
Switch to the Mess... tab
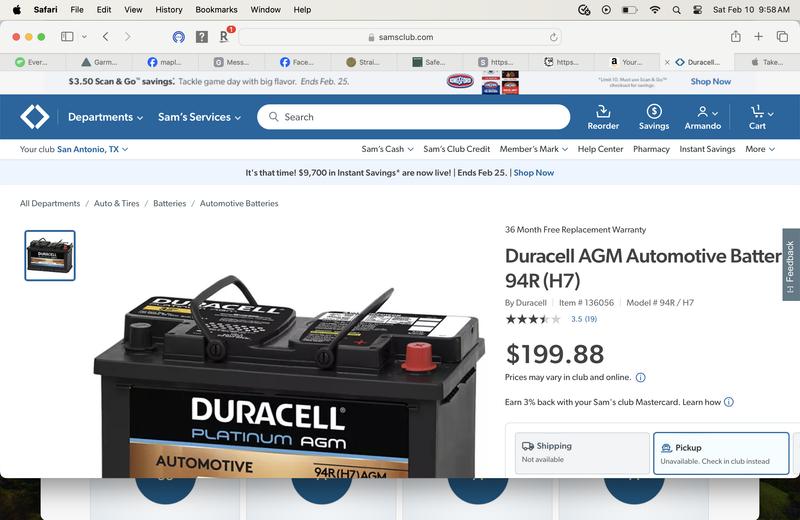(x=231, y=62)
